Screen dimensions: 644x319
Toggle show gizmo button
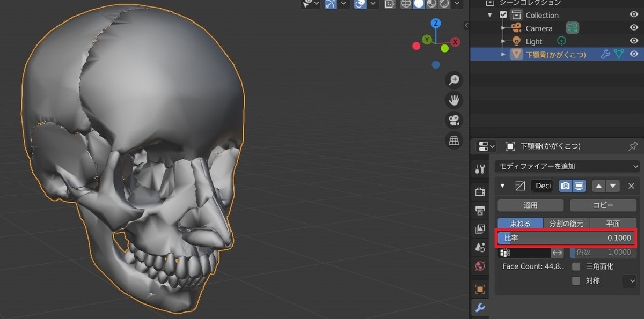tap(331, 4)
